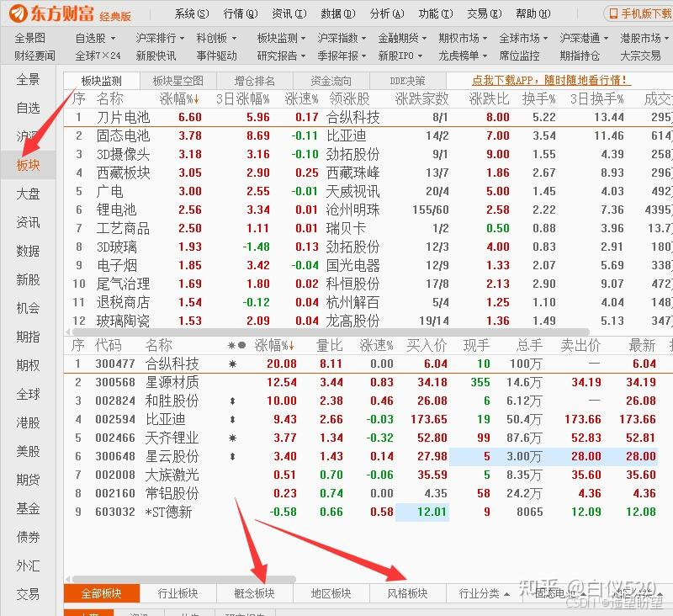Select the 刀片电池 sector row
Screen dimensions: 673x616
[368, 117]
